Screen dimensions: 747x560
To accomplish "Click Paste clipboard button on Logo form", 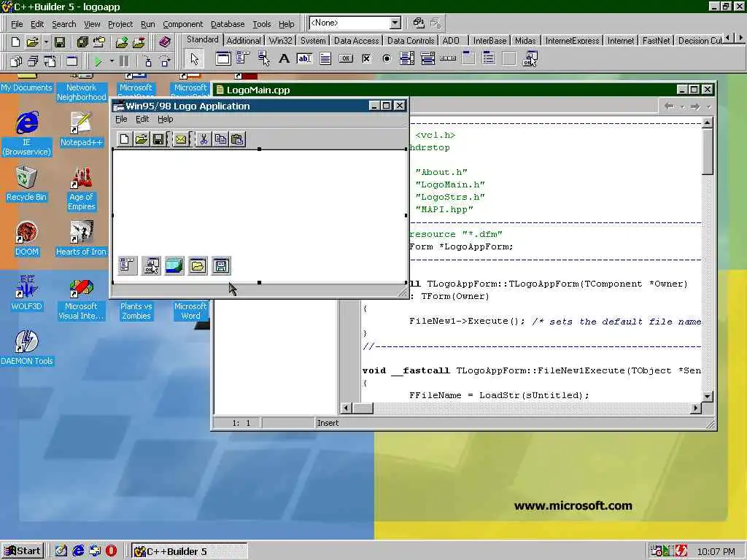I will point(237,139).
